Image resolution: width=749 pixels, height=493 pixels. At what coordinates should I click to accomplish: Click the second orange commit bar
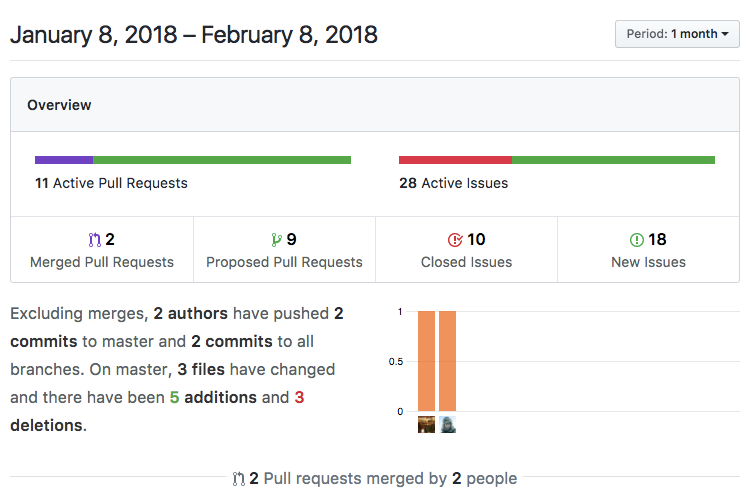447,361
